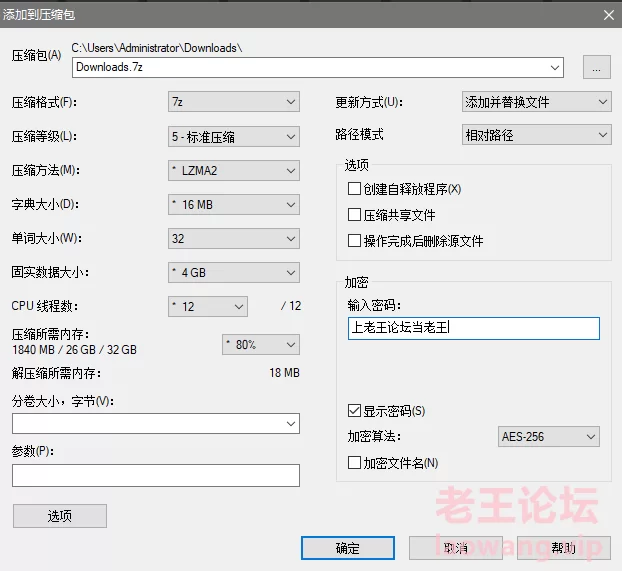Image resolution: width=622 pixels, height=571 pixels.
Task: Click the 输入密码 password field
Action: (x=474, y=328)
